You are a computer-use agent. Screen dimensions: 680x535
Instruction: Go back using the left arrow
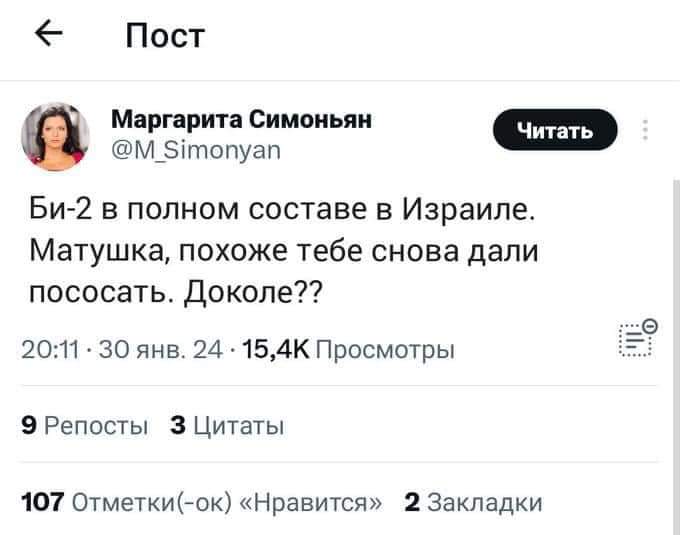[49, 33]
